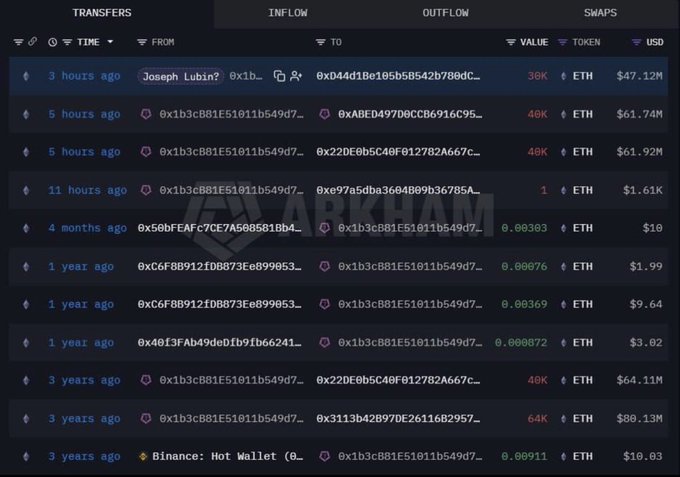The width and height of the screenshot is (680, 477).
Task: Open the OUTFLOW tab
Action: click(445, 13)
